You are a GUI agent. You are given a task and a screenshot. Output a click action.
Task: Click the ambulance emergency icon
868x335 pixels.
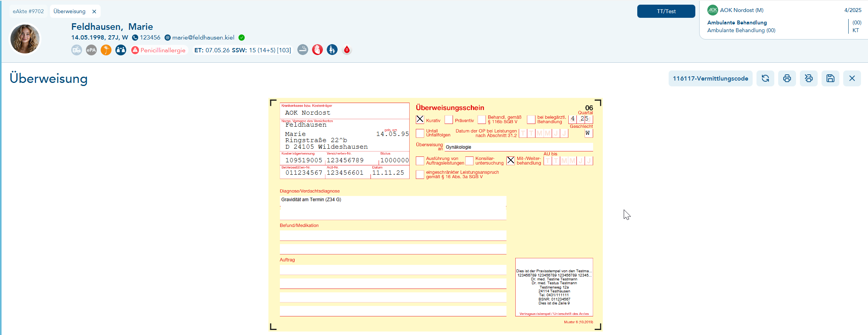click(77, 50)
